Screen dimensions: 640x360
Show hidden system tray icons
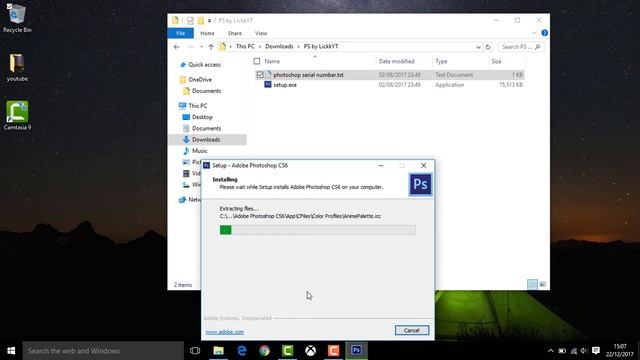coord(551,351)
